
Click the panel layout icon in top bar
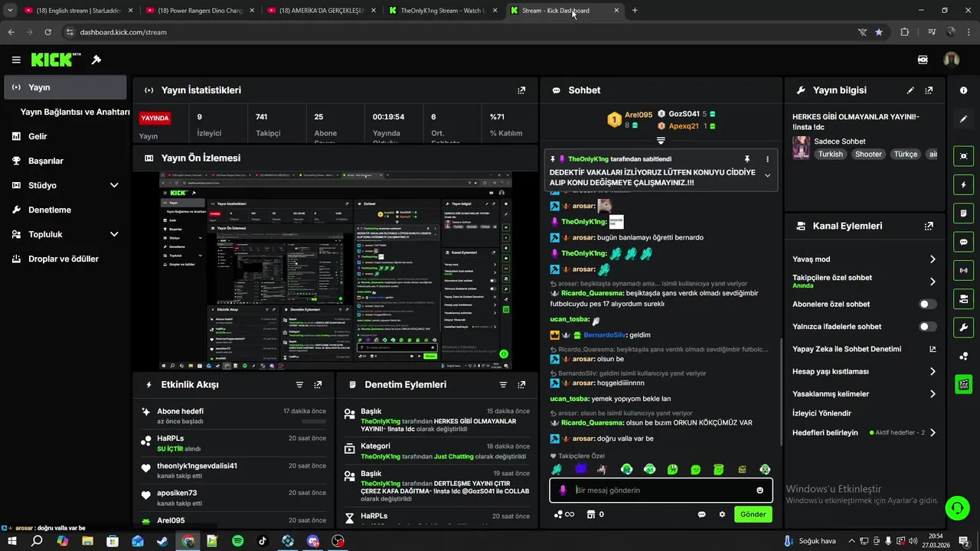[923, 60]
